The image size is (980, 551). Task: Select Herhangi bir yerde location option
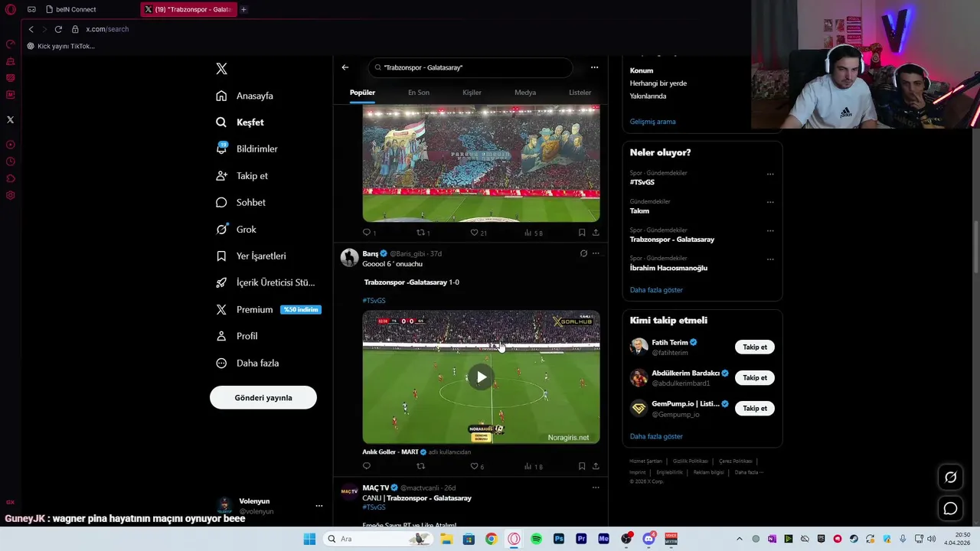[658, 83]
